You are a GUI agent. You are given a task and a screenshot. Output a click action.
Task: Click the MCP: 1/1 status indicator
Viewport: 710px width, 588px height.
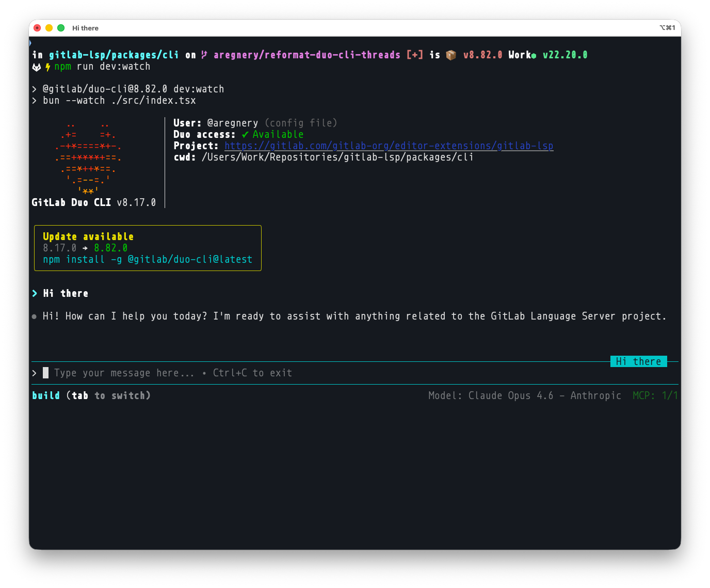coord(655,395)
